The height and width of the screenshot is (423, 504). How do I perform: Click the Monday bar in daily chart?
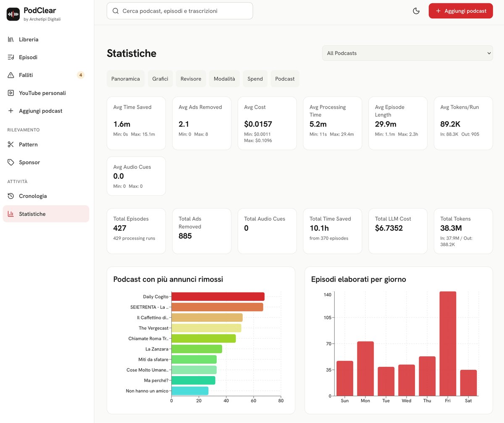coord(365,368)
